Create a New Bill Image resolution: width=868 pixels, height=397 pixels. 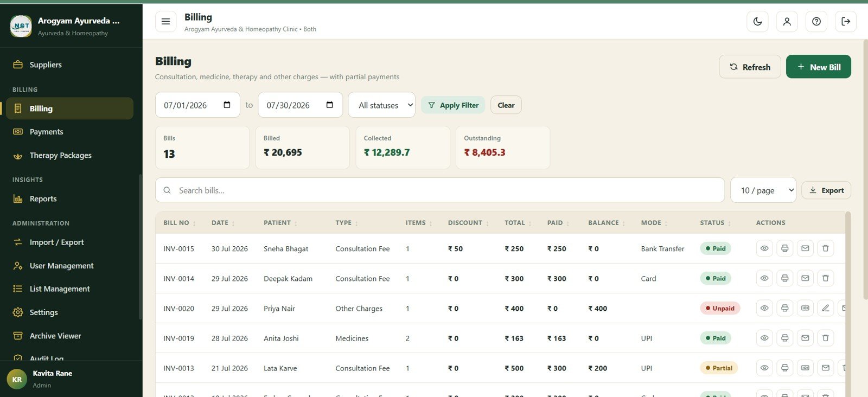tap(819, 67)
